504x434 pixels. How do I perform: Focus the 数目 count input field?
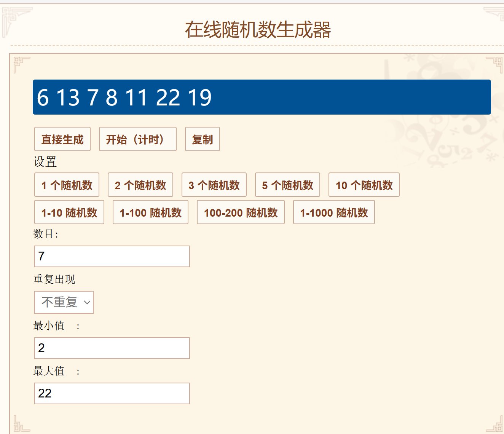point(112,256)
